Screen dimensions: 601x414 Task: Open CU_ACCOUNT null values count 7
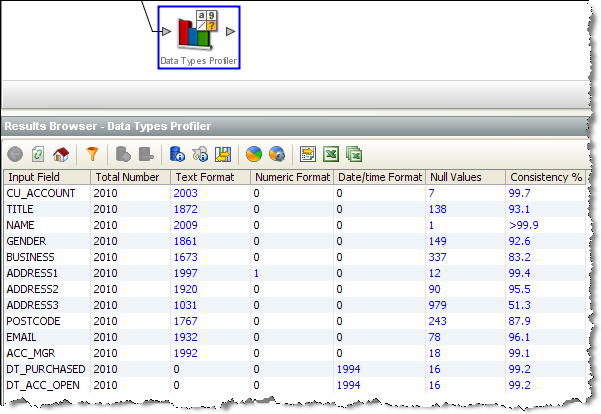coord(432,193)
